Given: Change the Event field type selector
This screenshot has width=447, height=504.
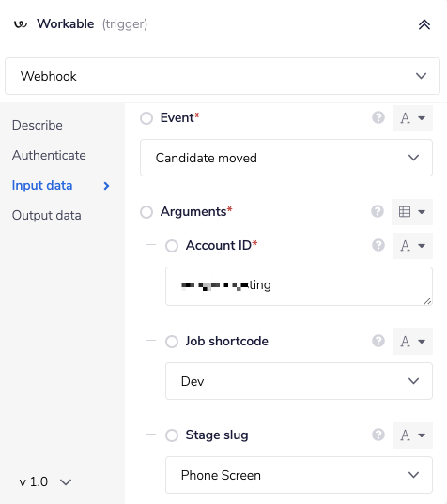Looking at the screenshot, I should (x=412, y=118).
